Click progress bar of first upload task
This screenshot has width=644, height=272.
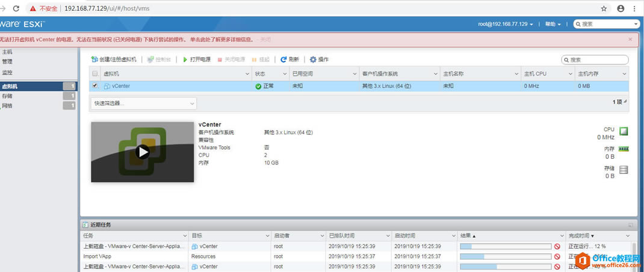coord(506,247)
